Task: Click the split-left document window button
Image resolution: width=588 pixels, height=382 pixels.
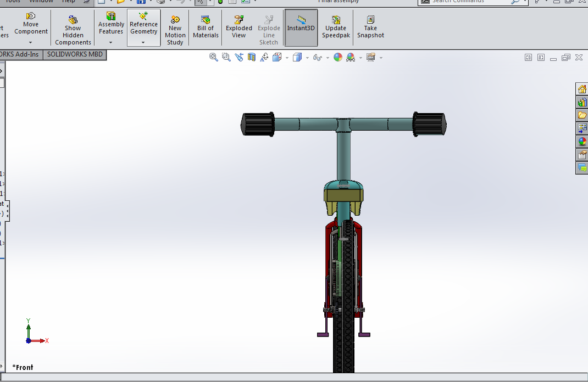Action: (528, 57)
